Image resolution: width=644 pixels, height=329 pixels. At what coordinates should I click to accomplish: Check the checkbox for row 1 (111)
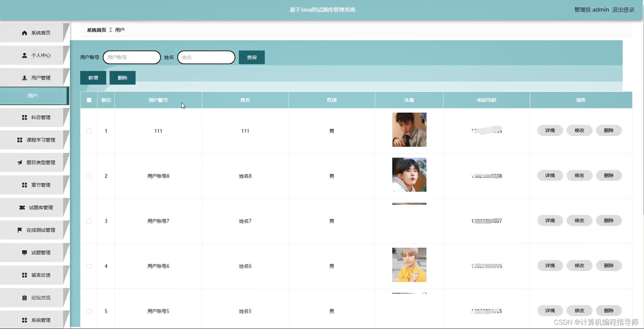coord(89,131)
